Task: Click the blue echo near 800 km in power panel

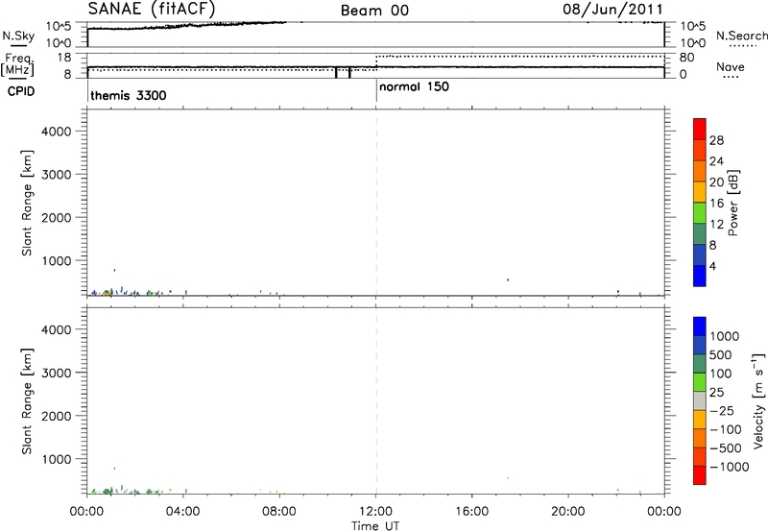Action: [x=114, y=270]
